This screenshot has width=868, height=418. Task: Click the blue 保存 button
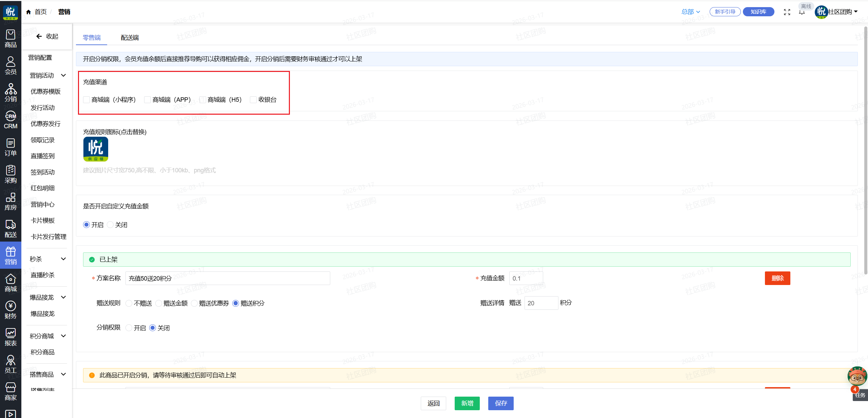click(500, 403)
